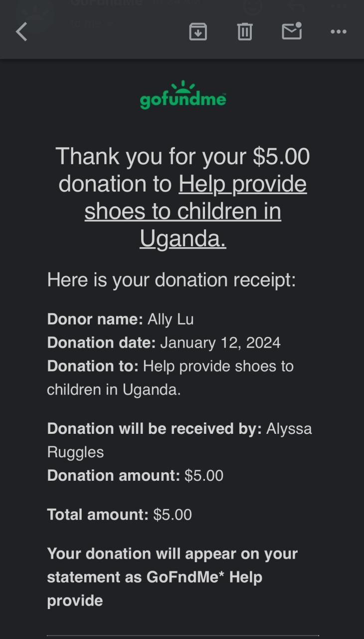364x639 pixels.
Task: Select recipient name Alyssa Ruggles
Action: [289, 429]
